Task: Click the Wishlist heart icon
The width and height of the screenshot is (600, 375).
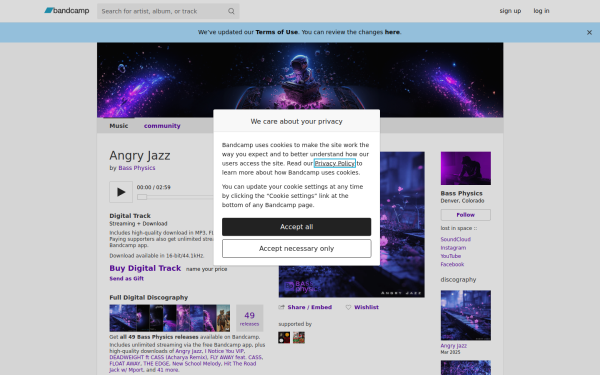Action: [x=348, y=307]
